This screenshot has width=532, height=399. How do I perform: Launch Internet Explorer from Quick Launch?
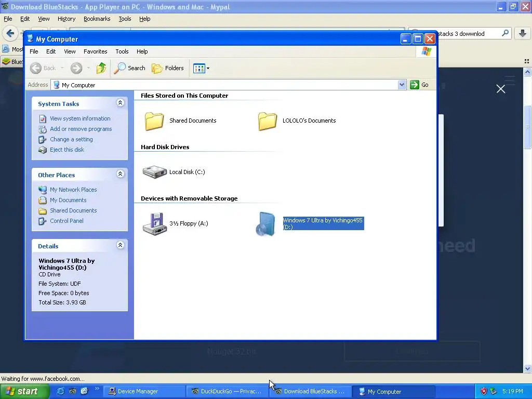(x=61, y=391)
